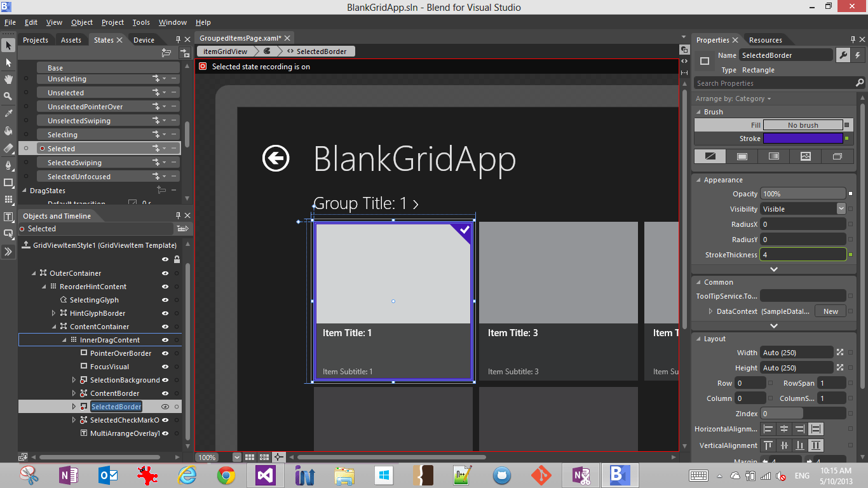Show the timeline in Objects panel
Screen dimensions: 868x488
click(183, 229)
